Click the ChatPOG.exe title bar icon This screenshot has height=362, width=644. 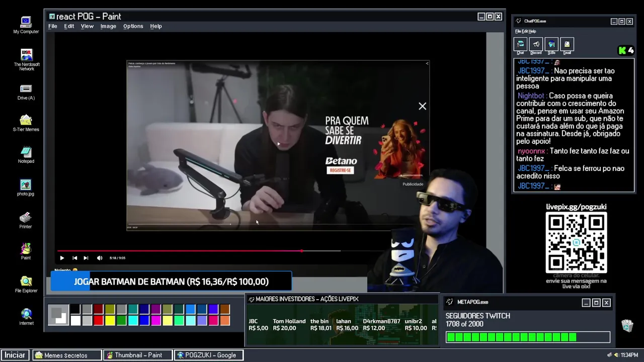519,21
